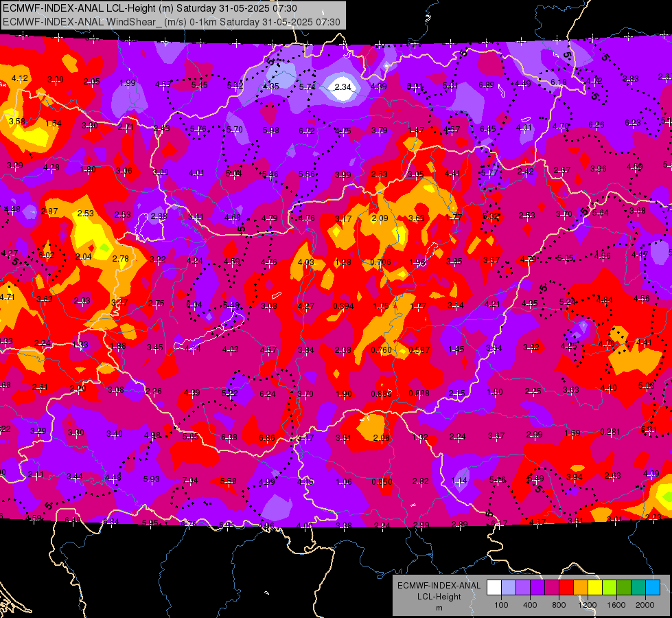
Task: Click the white legend color swatch
Action: tap(494, 587)
